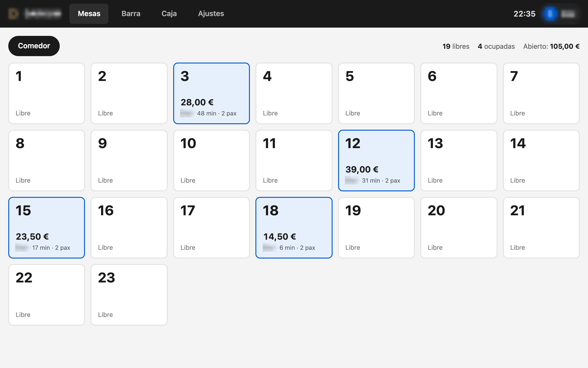Viewport: 588px width, 368px height.
Task: Go to the Ajustes tab
Action: (x=211, y=14)
